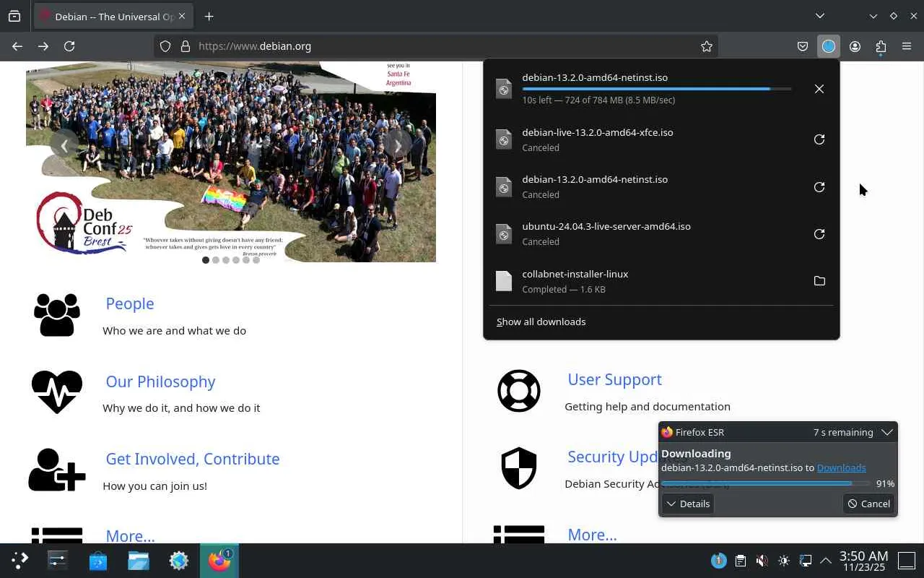Open the Discover software store from taskbar
924x578 pixels.
click(x=98, y=561)
